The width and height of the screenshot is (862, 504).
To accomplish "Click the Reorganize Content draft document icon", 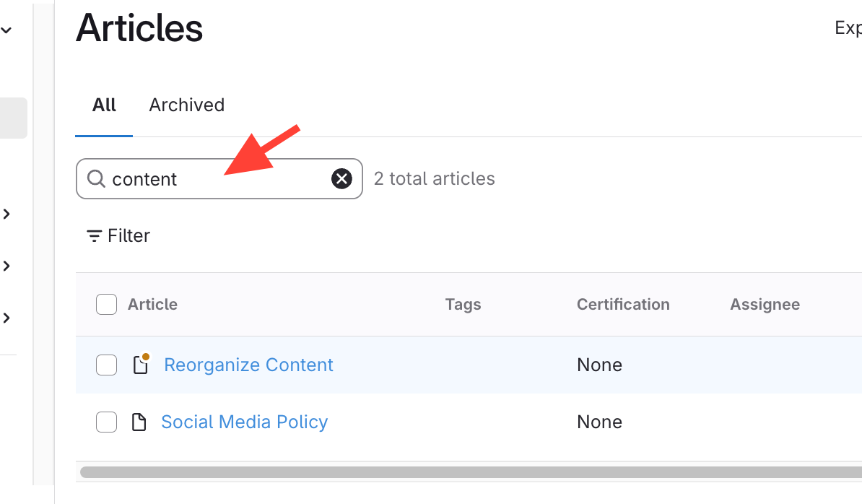I will pos(141,365).
